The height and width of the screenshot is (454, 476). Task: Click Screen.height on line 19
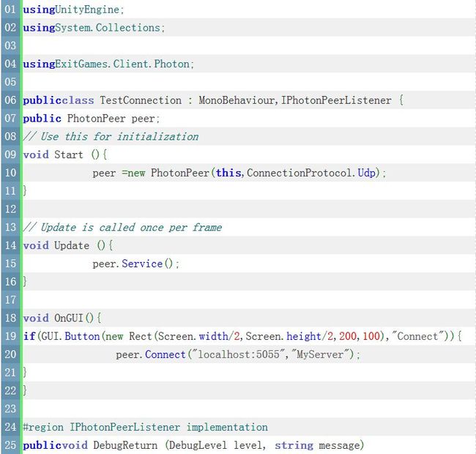pos(283,336)
